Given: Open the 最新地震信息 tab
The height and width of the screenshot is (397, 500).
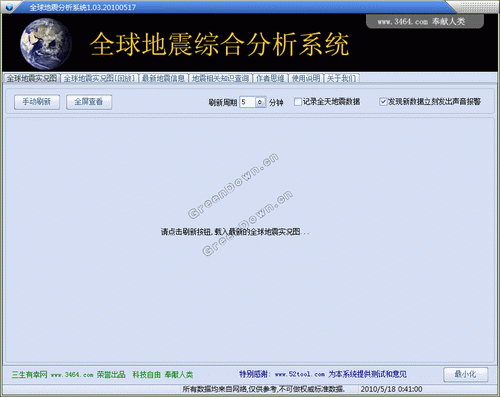Looking at the screenshot, I should 163,79.
